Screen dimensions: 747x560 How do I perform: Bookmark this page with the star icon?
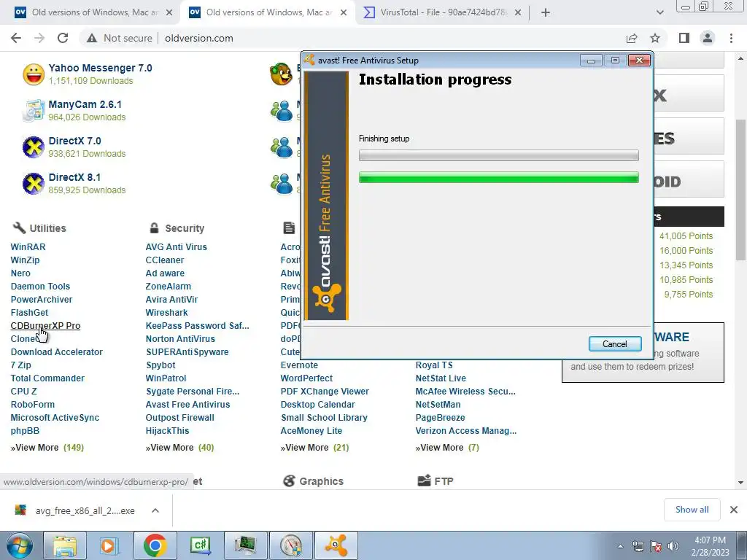point(655,38)
